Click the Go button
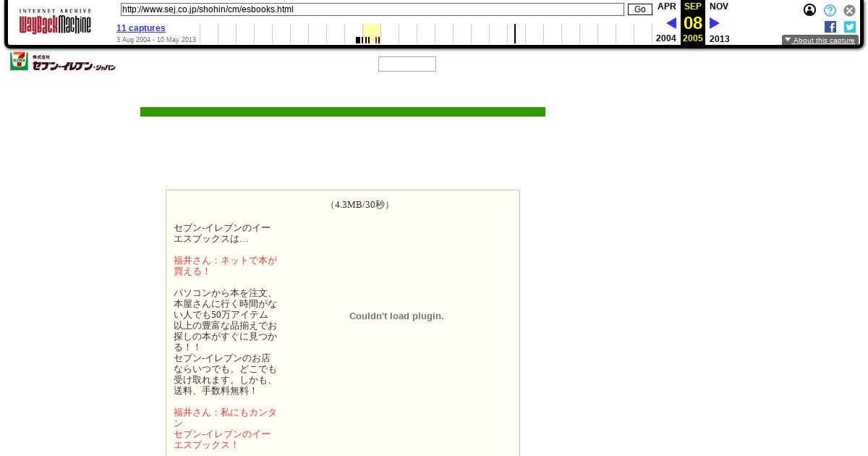Screen dimensions: 868x456 tap(640, 9)
